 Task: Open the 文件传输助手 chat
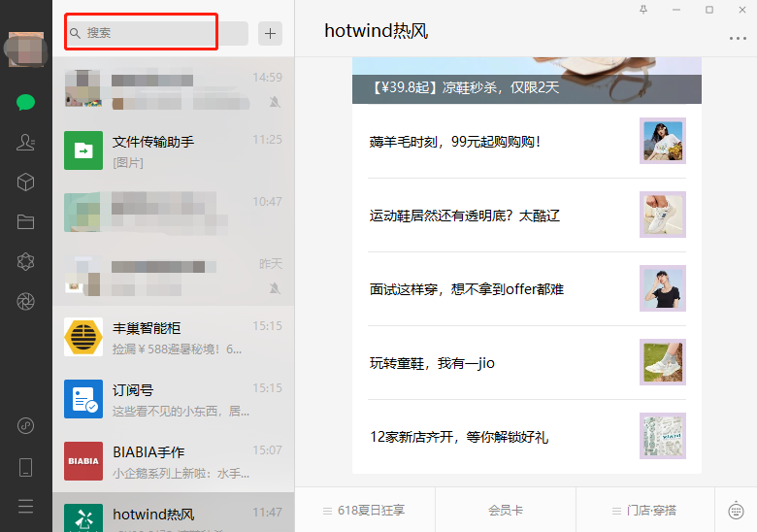click(174, 150)
